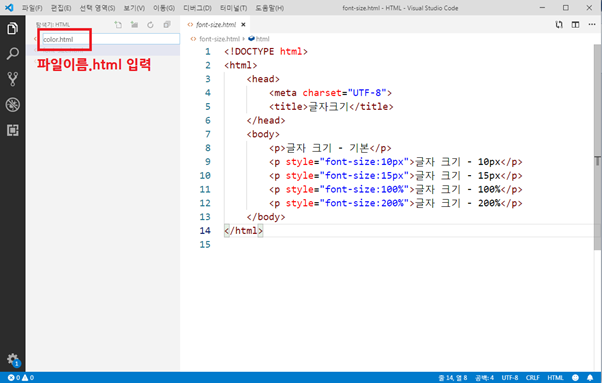
Task: Open the 이동(G) menu
Action: (164, 8)
